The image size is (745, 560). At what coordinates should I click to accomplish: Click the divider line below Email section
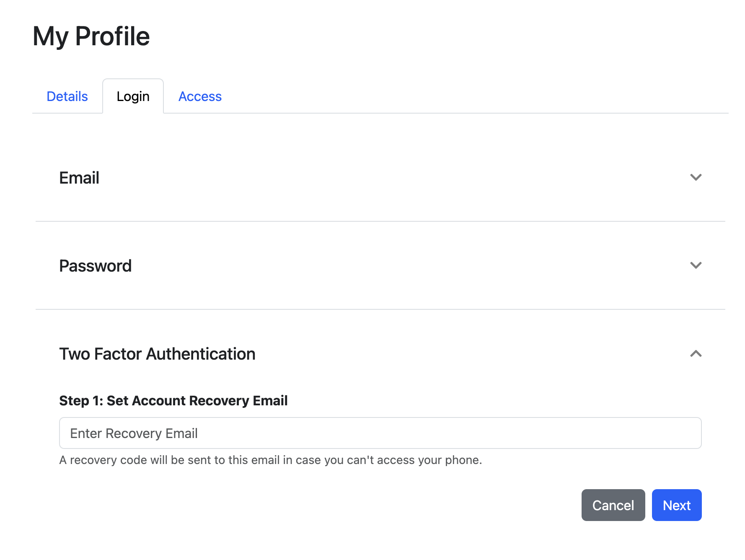click(x=380, y=221)
